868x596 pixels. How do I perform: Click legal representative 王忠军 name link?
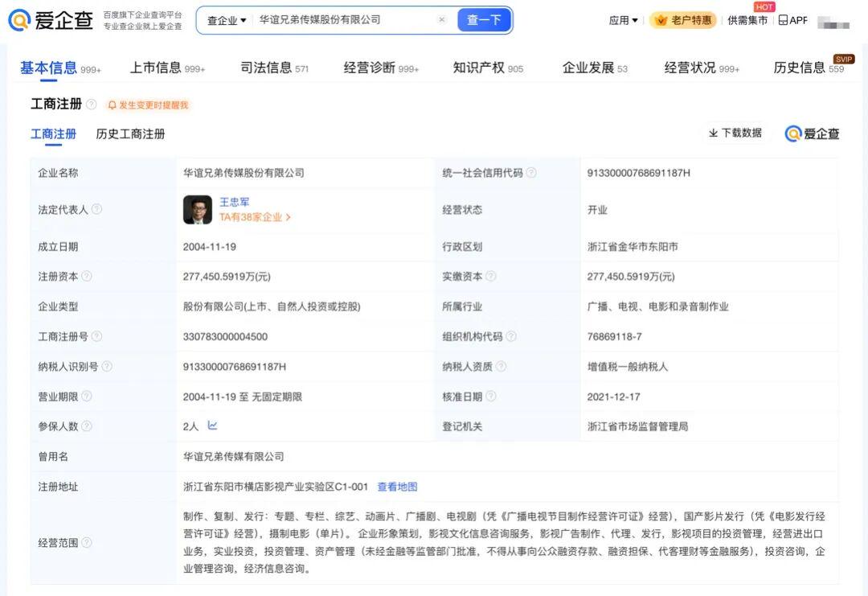(x=234, y=202)
